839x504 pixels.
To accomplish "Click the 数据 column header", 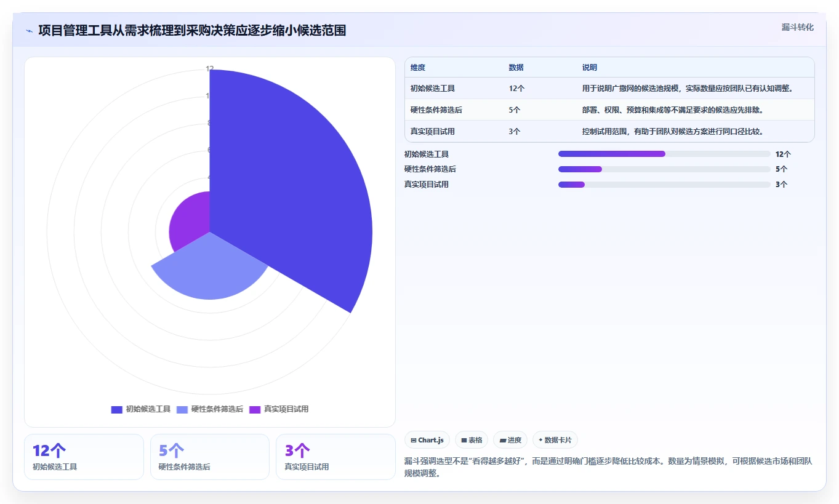I will [516, 68].
